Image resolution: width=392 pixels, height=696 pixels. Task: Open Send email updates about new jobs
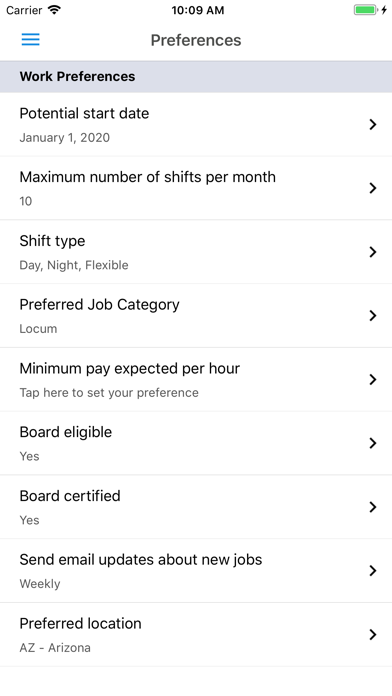point(196,571)
